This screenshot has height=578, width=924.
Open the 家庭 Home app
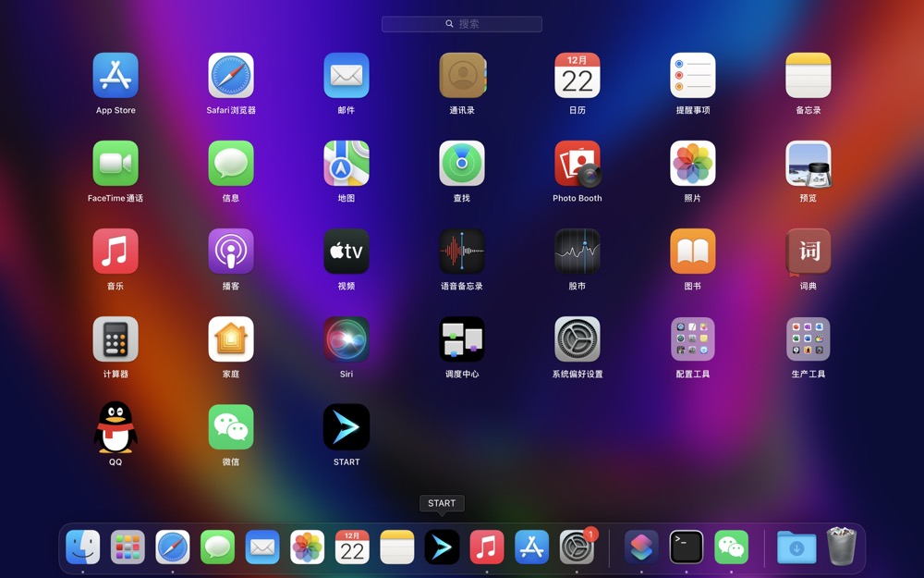[x=231, y=339]
